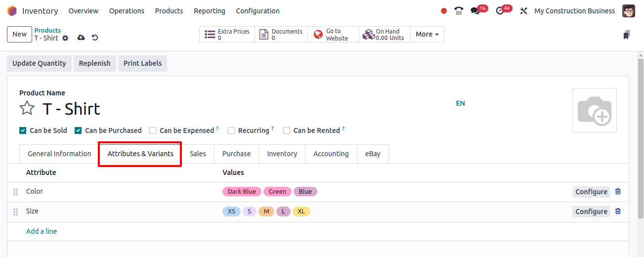
Task: Open the Products menu
Action: (x=169, y=11)
